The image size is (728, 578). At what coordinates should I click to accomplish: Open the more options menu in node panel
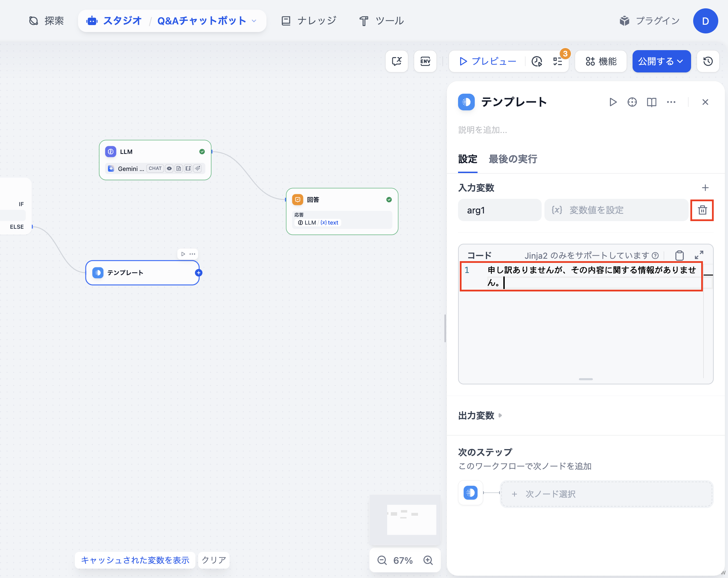[671, 102]
